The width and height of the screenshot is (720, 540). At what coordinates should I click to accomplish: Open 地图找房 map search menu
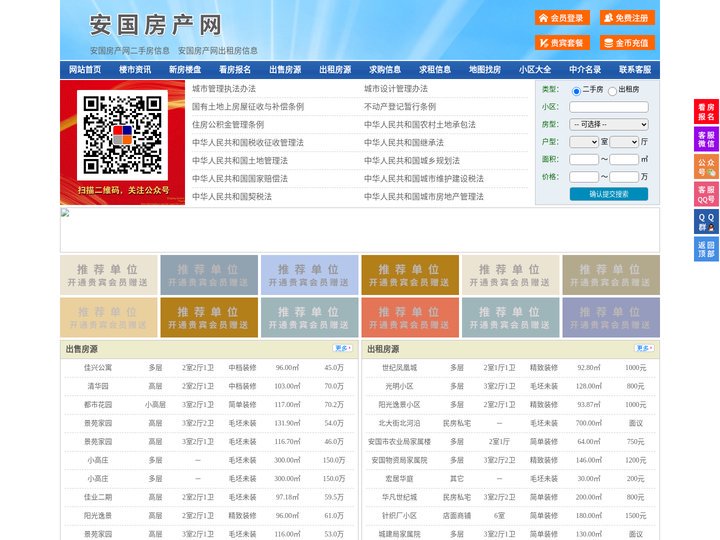coord(485,70)
